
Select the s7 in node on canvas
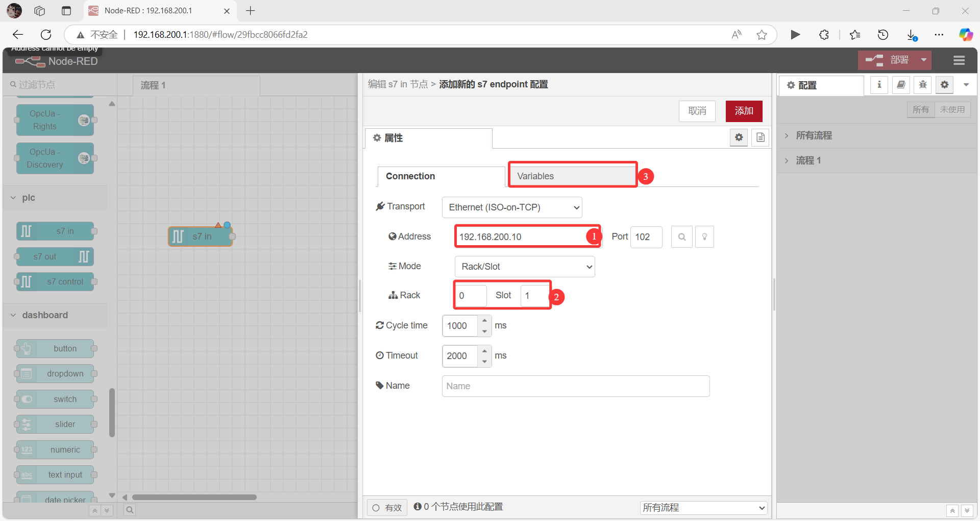click(201, 236)
